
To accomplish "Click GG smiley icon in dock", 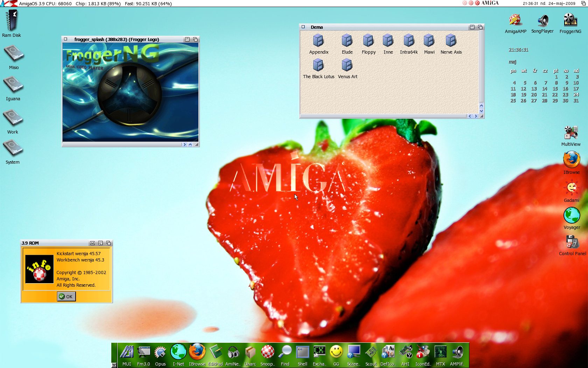I will (336, 355).
